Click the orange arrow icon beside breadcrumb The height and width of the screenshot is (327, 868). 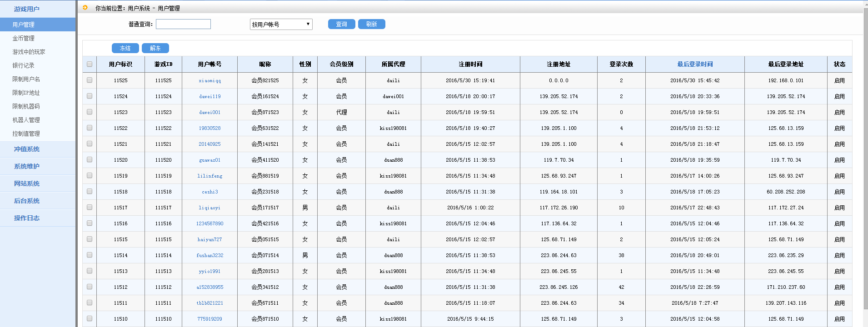click(x=85, y=8)
